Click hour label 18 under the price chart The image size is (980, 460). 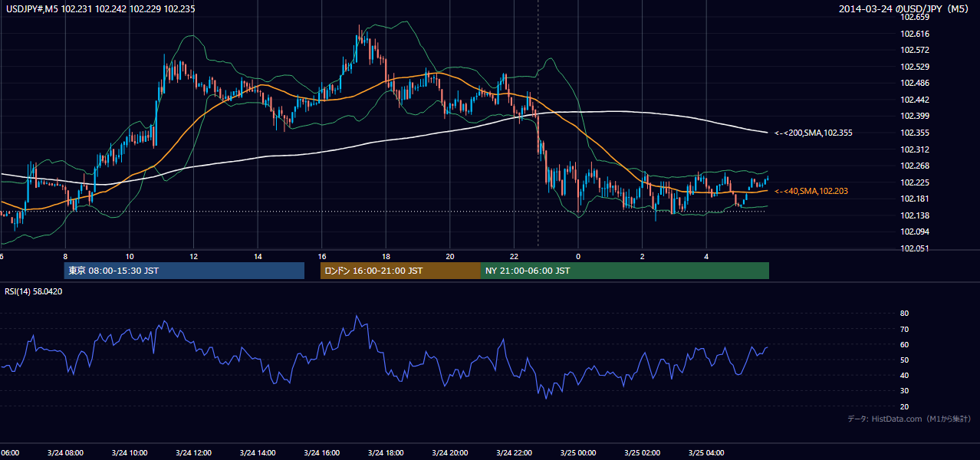click(386, 256)
